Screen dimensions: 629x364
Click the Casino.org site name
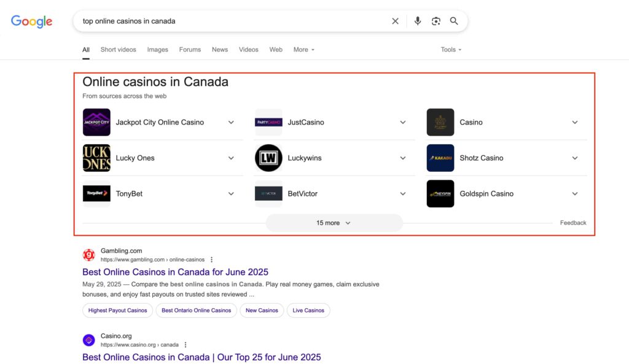pos(116,336)
